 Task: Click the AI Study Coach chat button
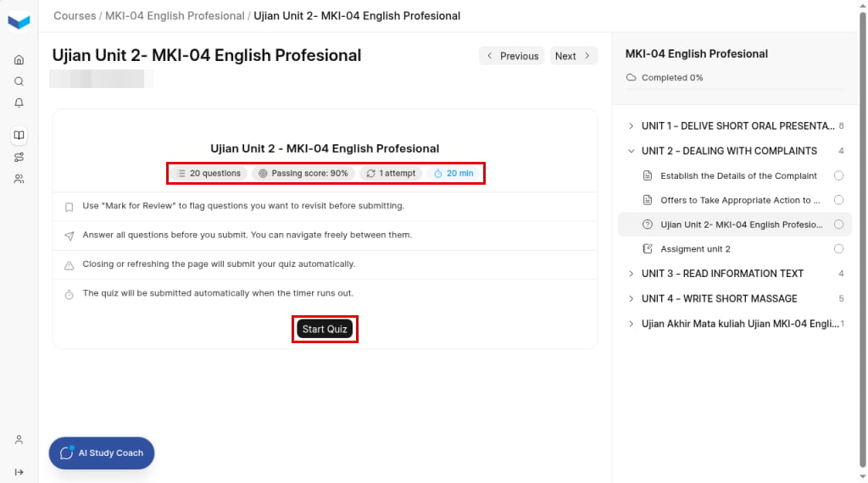(x=102, y=453)
